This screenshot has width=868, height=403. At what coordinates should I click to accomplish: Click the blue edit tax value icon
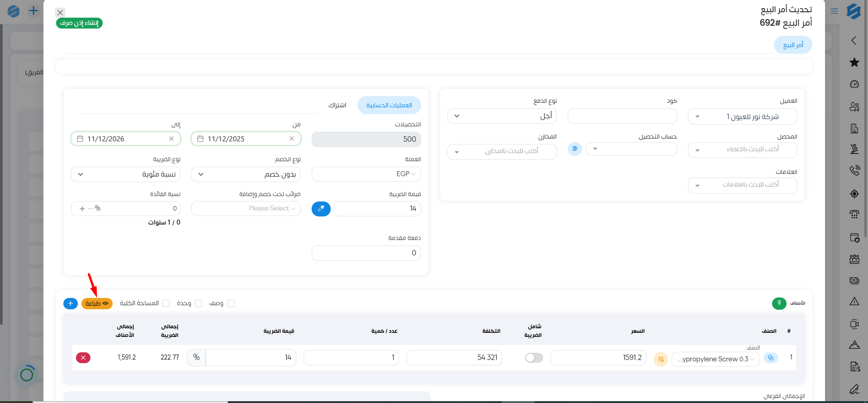(321, 209)
